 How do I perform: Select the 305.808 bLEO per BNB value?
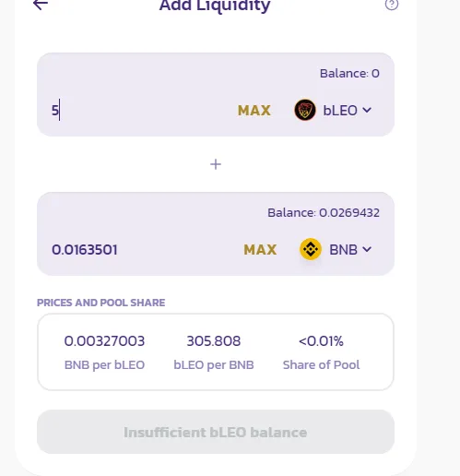(214, 341)
